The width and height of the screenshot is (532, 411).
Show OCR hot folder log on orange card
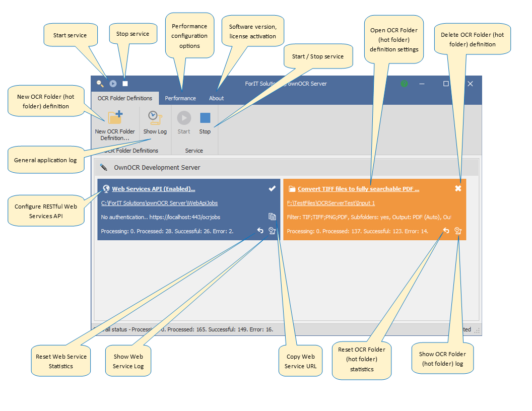(458, 231)
